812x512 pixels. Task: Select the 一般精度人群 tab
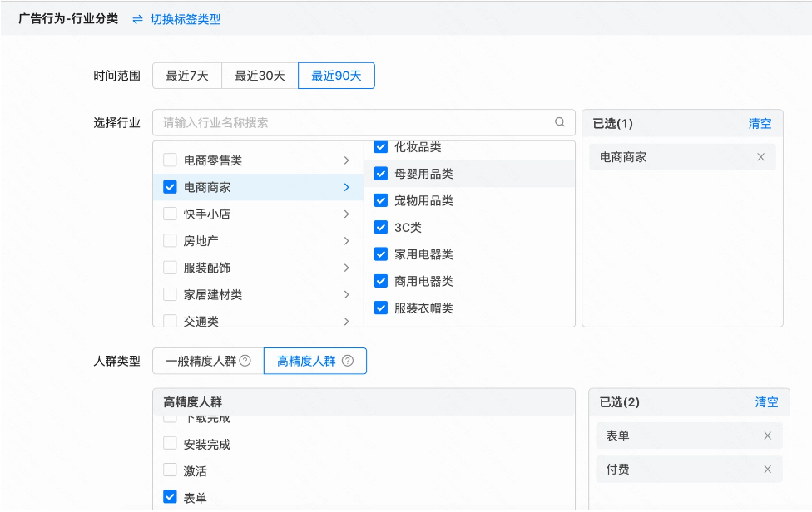tap(202, 361)
